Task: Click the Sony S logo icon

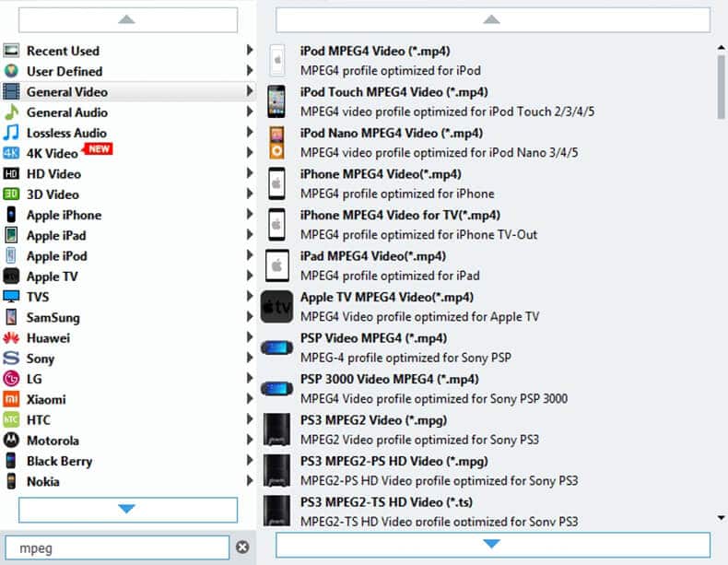Action: [11, 358]
